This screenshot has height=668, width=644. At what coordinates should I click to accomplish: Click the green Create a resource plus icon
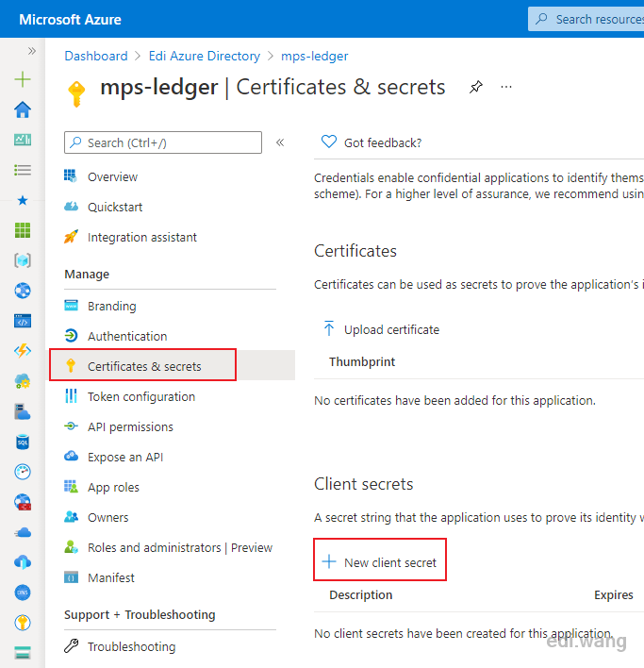(23, 79)
